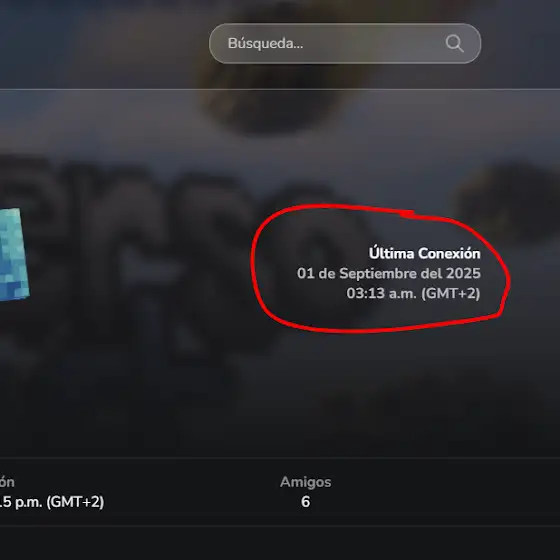This screenshot has height=560, width=560.
Task: Click the p.m. (GMT+2) registration time text
Action: coord(52,502)
